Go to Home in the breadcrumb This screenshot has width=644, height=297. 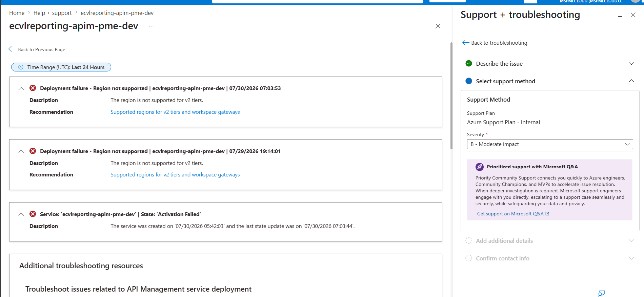pos(17,13)
